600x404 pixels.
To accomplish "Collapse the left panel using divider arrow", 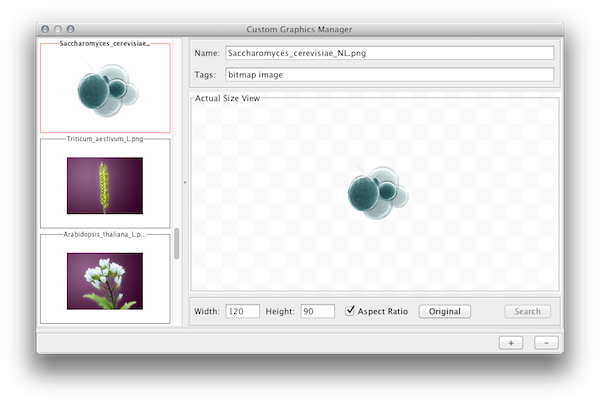I will (x=184, y=183).
